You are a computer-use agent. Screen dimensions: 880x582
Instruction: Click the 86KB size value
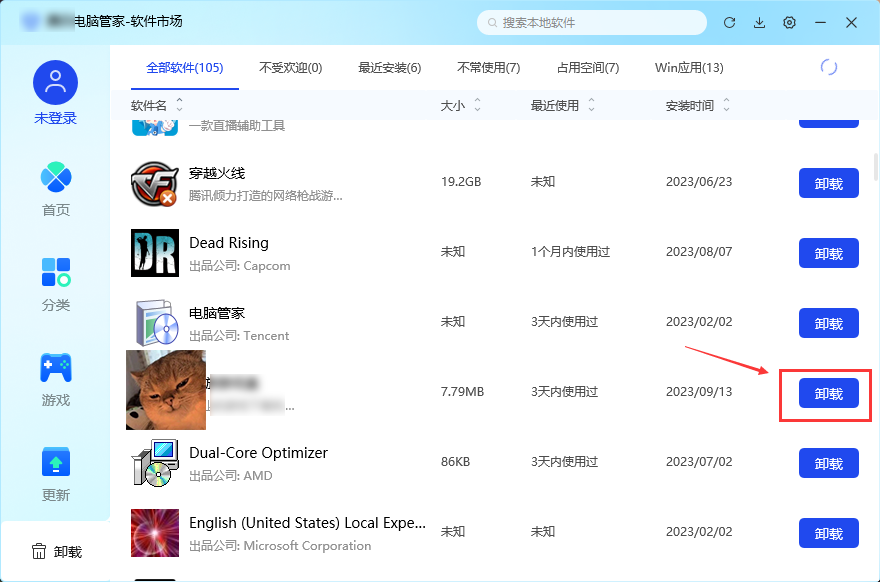(x=455, y=462)
